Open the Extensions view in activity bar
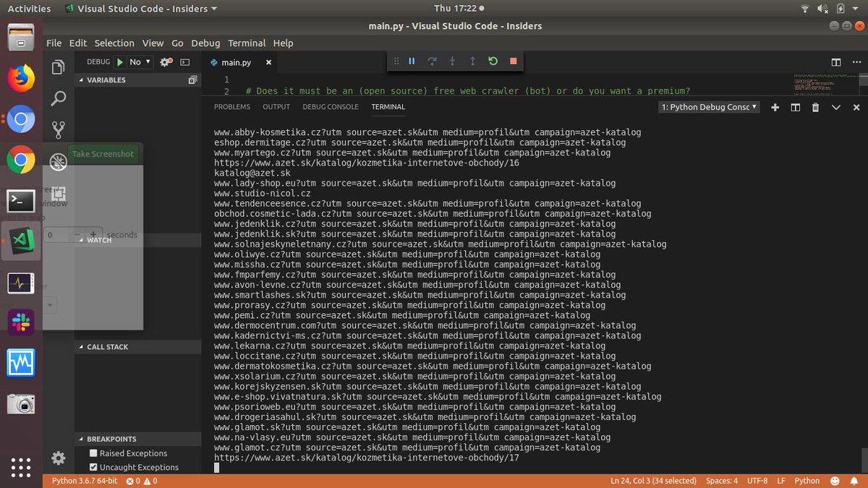This screenshot has height=488, width=868. (x=59, y=193)
